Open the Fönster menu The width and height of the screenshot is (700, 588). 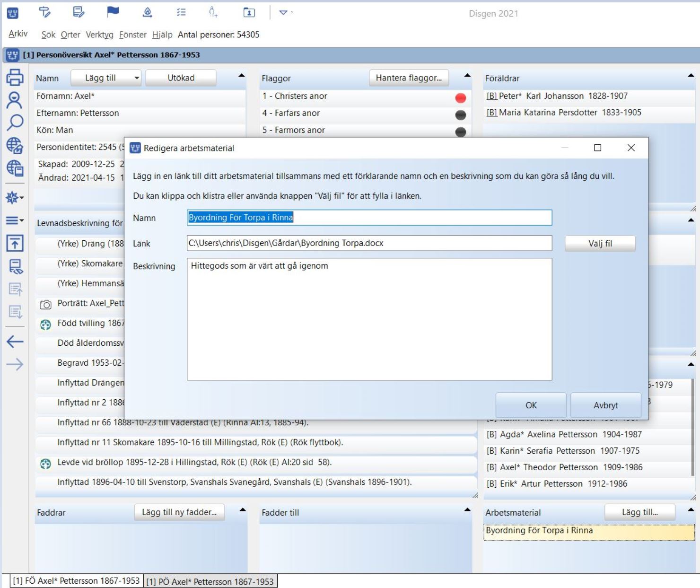(x=133, y=35)
